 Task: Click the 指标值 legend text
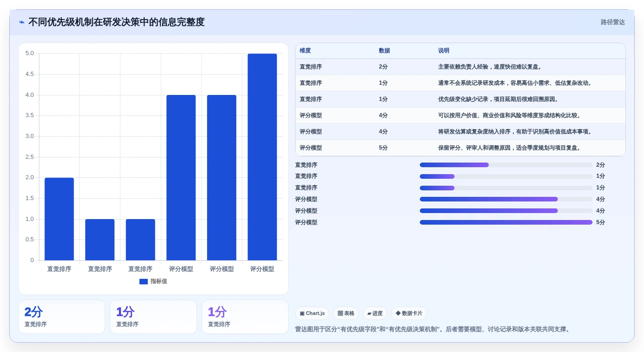click(159, 282)
